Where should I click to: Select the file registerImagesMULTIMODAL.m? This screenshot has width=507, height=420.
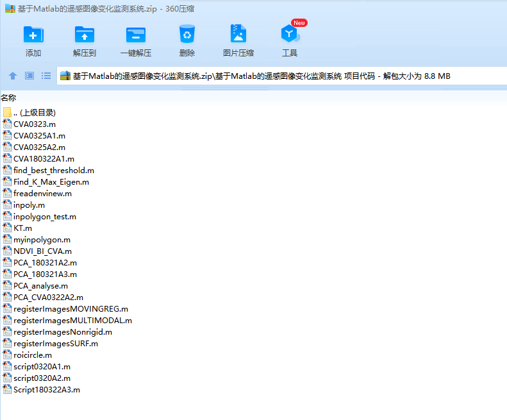pyautogui.click(x=73, y=321)
